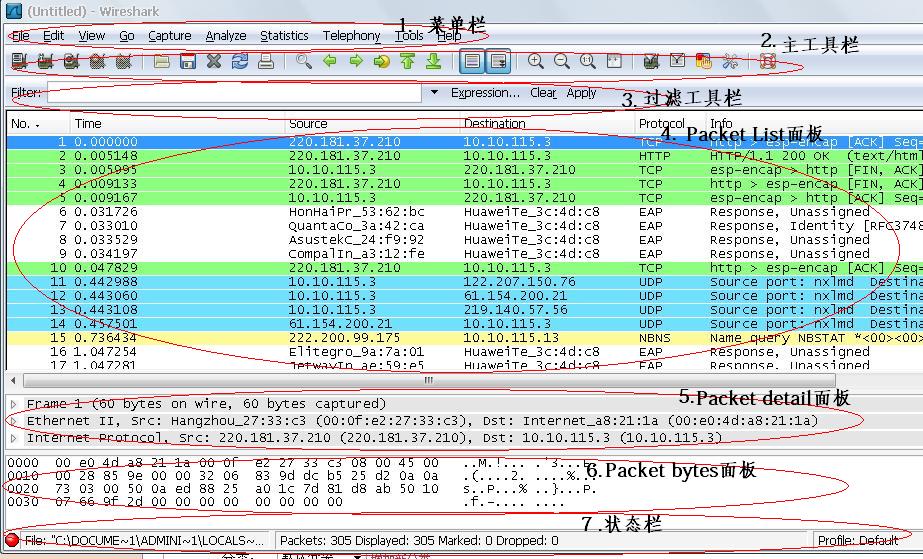This screenshot has height=559, width=923.
Task: Jump to the first packet icon
Action: tap(407, 61)
